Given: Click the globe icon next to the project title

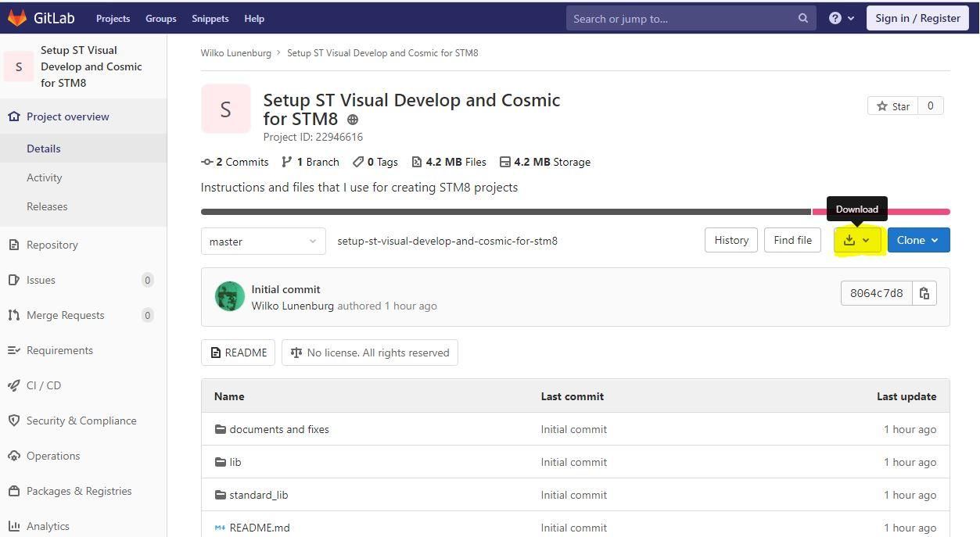Looking at the screenshot, I should [352, 120].
